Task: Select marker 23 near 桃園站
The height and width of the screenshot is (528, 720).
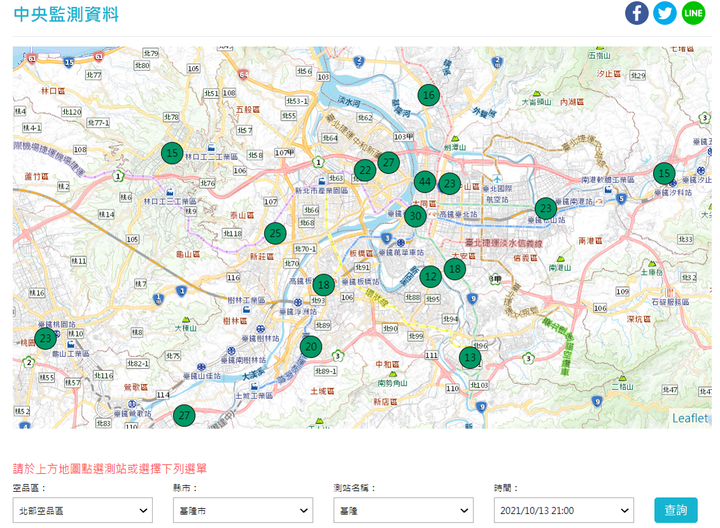Action: (45, 338)
